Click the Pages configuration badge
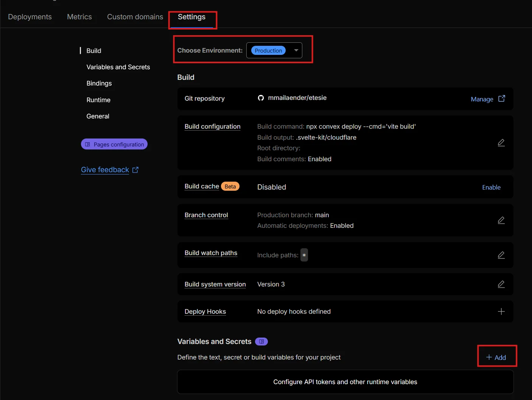This screenshot has width=532, height=400. click(114, 144)
